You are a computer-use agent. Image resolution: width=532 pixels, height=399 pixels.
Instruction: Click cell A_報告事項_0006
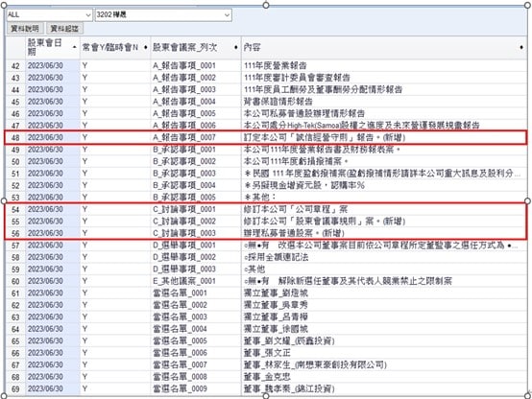pos(196,126)
